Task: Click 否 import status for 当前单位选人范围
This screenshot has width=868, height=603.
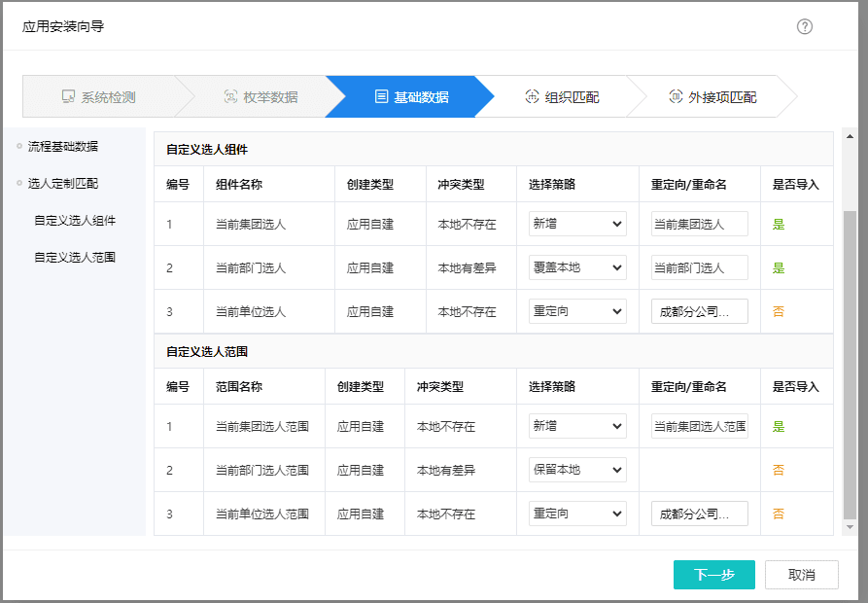Action: tap(779, 514)
